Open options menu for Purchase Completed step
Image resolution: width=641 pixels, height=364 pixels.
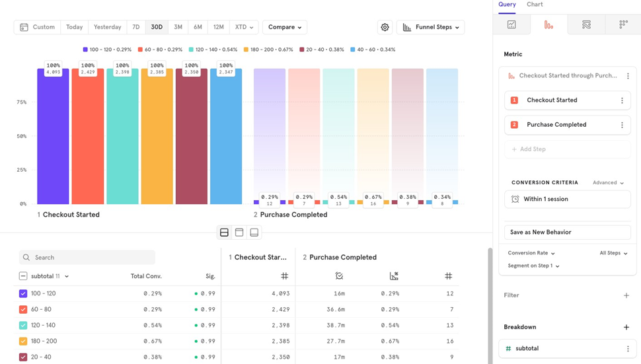tap(622, 125)
